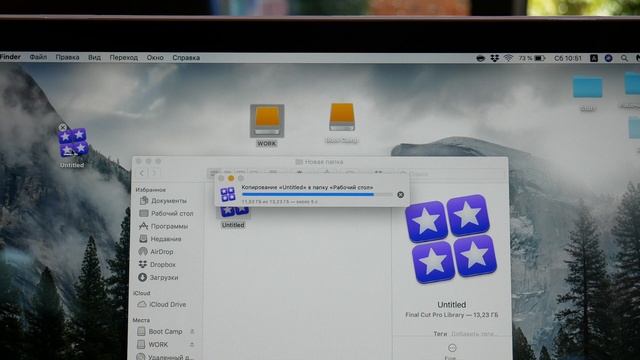
Task: Click the large Untitled preview icon
Action: tap(451, 238)
